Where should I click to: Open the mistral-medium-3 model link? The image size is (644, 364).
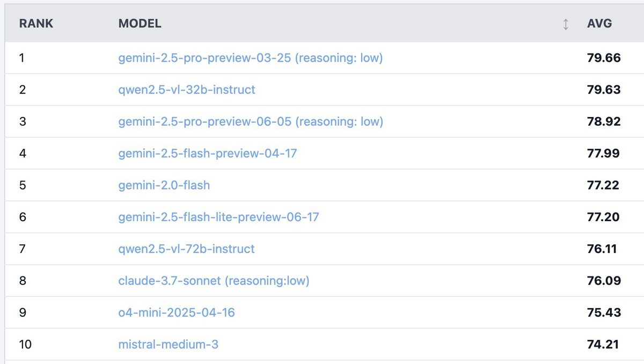click(168, 344)
